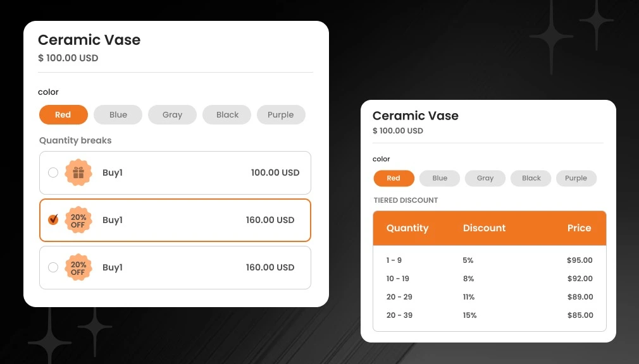639x364 pixels.
Task: Select Black color in left card
Action: tap(227, 114)
